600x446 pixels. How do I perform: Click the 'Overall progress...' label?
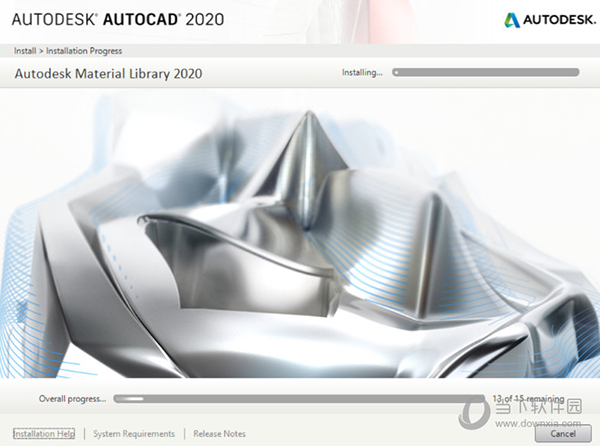coord(72,399)
